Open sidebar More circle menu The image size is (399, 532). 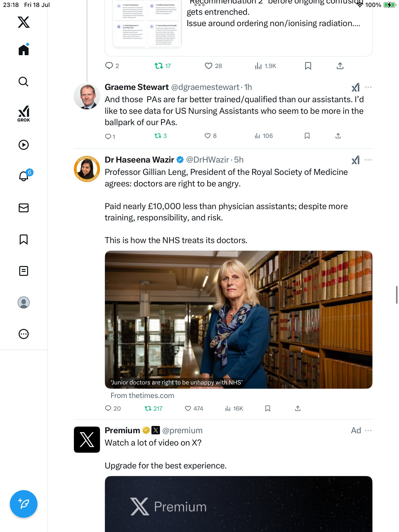24,334
